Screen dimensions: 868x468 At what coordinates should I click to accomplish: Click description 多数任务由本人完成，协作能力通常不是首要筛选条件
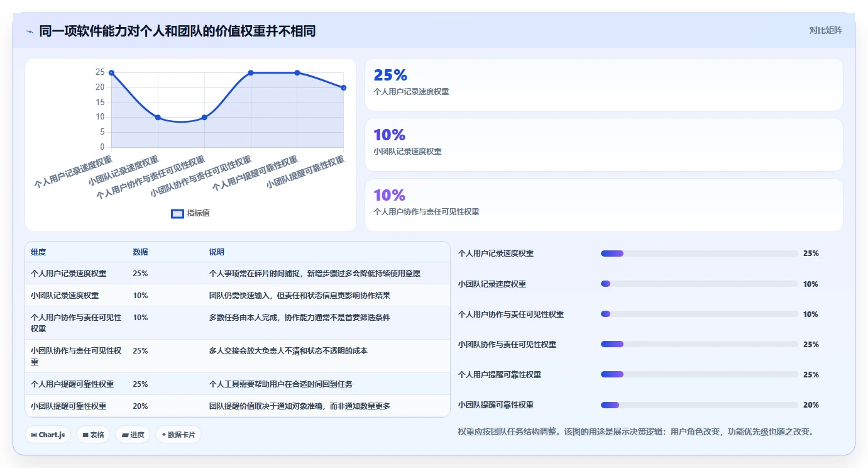[300, 318]
